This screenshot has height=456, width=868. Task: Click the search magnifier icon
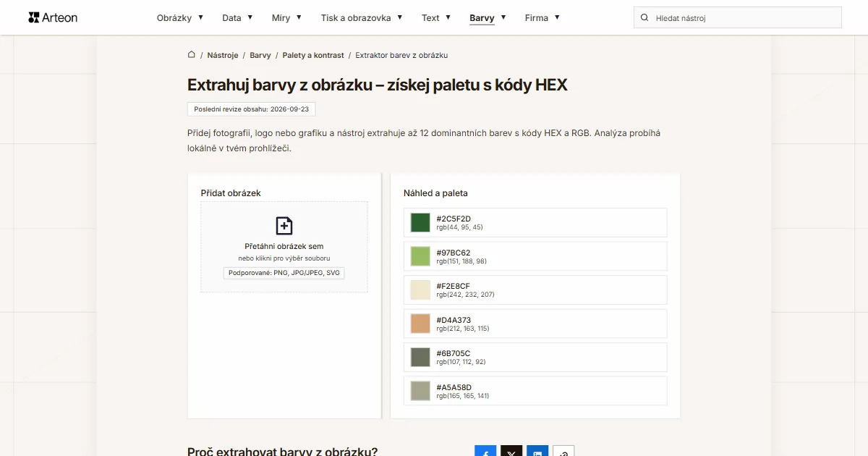point(644,18)
